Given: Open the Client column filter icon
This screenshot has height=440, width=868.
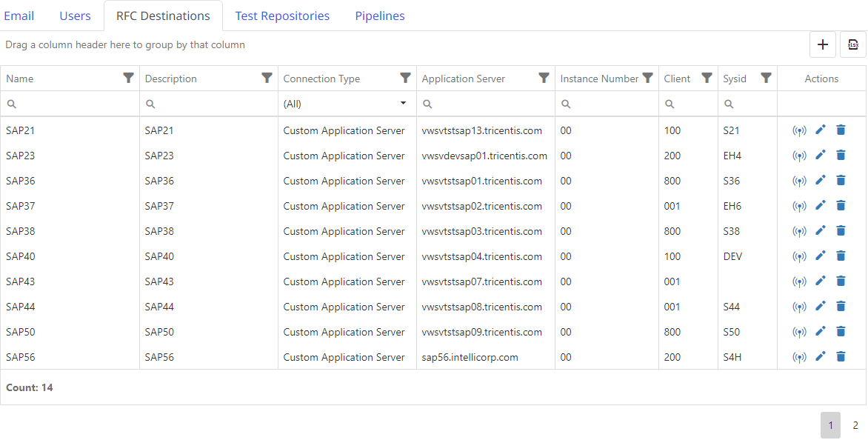Looking at the screenshot, I should [707, 78].
